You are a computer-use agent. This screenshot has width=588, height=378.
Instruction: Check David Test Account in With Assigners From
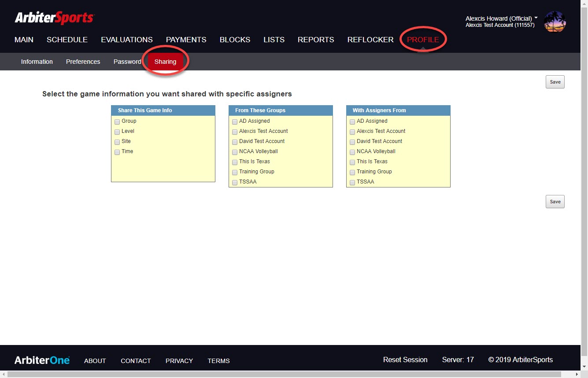click(x=352, y=142)
